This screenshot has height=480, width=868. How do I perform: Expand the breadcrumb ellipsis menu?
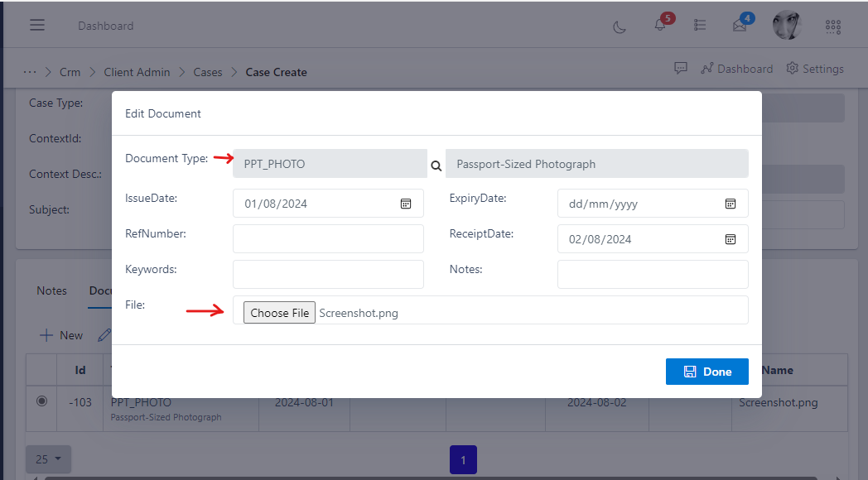click(x=29, y=72)
